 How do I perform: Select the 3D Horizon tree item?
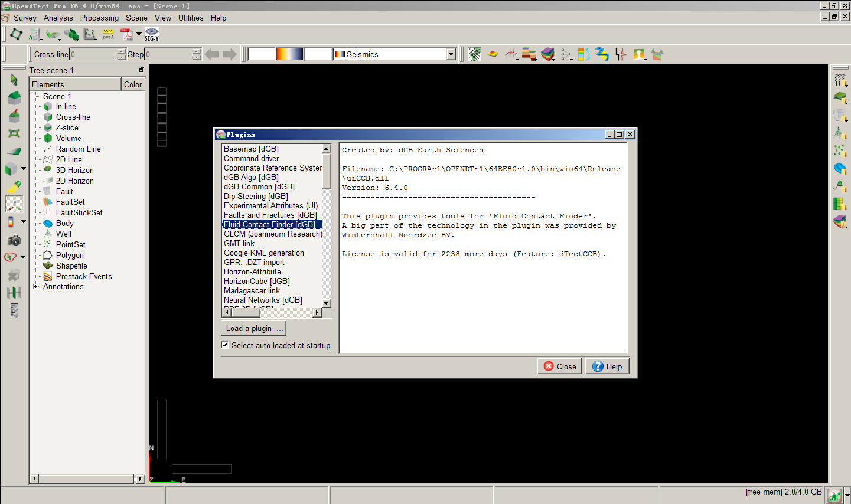point(74,170)
